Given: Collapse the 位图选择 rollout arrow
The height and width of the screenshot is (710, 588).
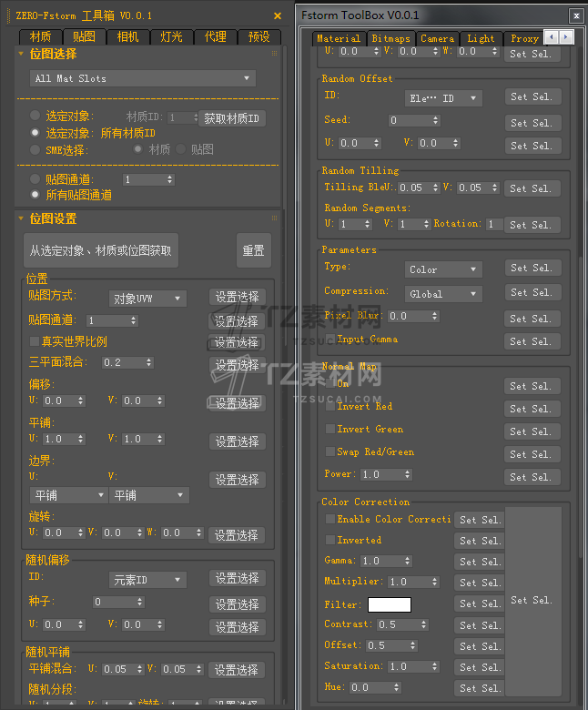Looking at the screenshot, I should pos(21,54).
